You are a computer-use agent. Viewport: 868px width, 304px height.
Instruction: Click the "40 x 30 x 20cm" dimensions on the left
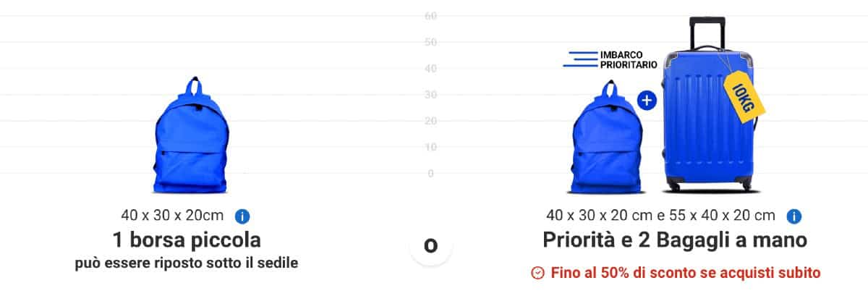pos(173,216)
